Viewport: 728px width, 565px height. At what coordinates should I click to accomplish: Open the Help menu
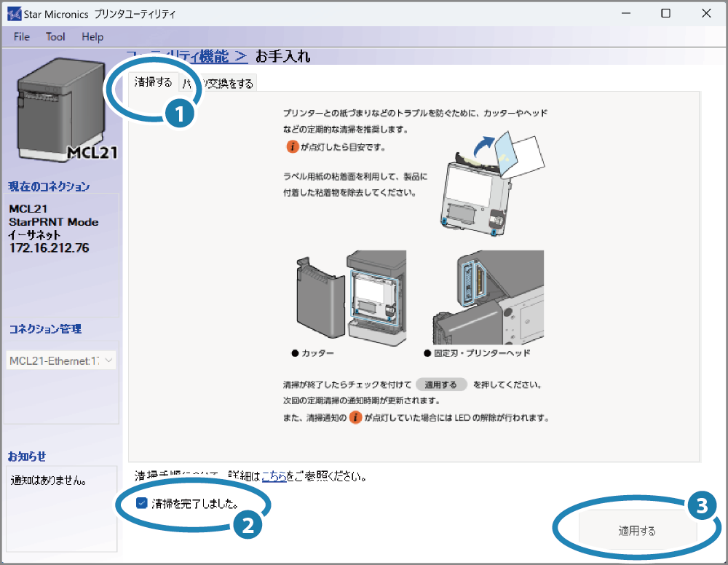click(x=92, y=36)
